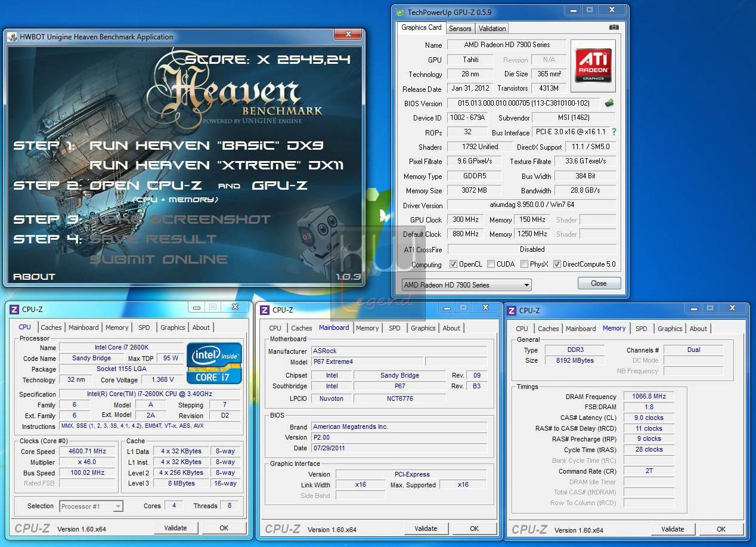The height and width of the screenshot is (547, 756).
Task: Click the Multiplier value "x 46.0"
Action: pyautogui.click(x=88, y=462)
